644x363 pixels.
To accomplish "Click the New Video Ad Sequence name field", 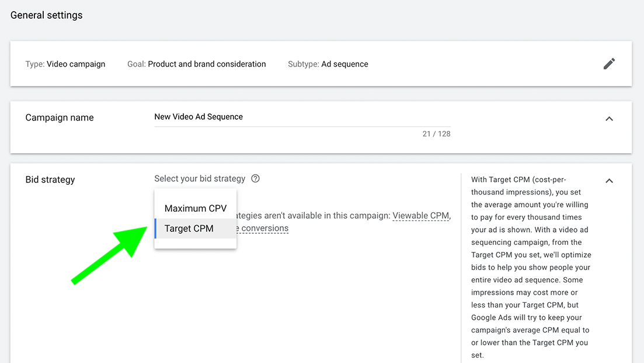I will point(302,117).
